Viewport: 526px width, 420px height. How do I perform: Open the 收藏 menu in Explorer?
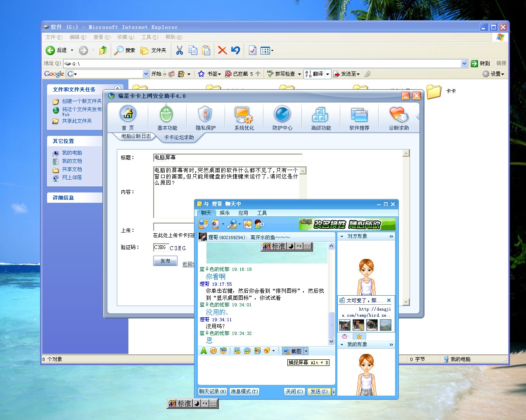[126, 37]
